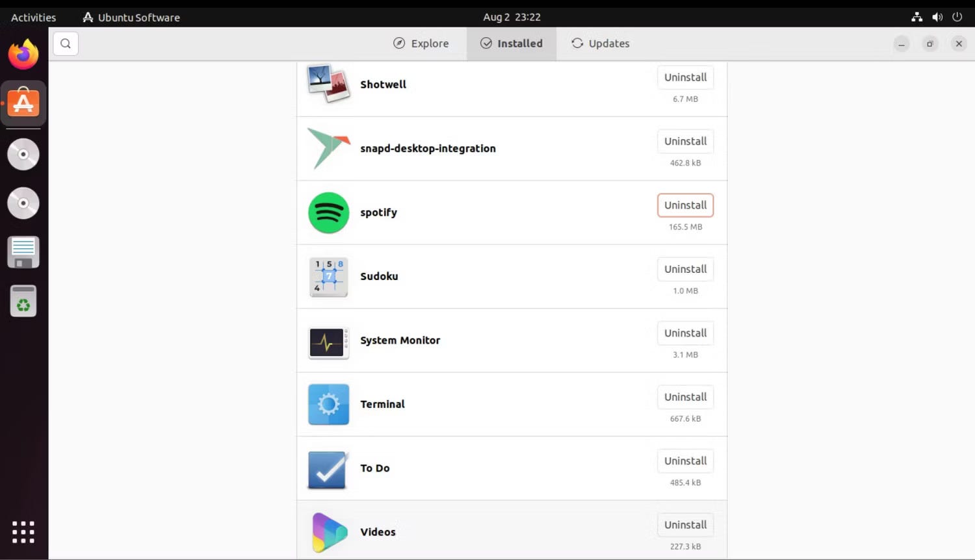Click the snapd-desktop-integration icon
The height and width of the screenshot is (560, 975).
pyautogui.click(x=328, y=148)
